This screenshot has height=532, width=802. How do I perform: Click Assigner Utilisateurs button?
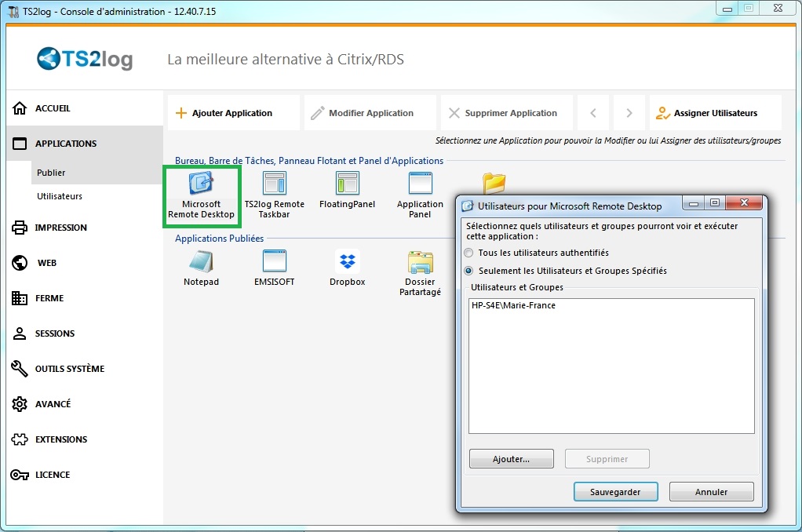click(x=716, y=113)
